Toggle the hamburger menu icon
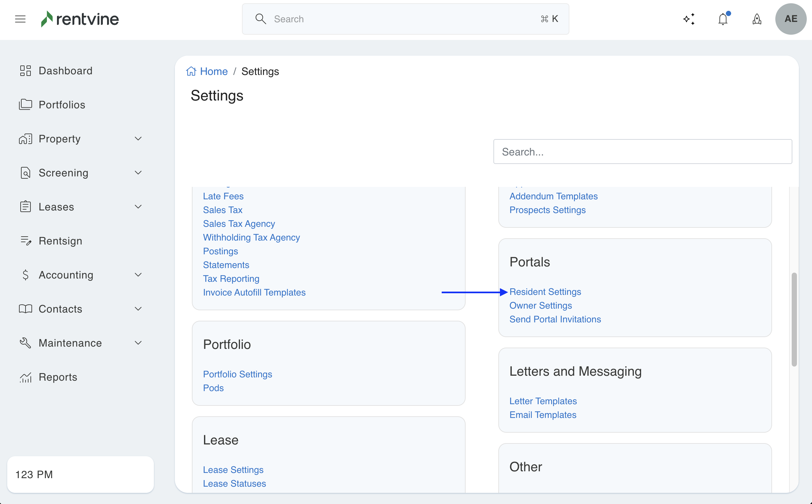Image resolution: width=812 pixels, height=504 pixels. click(x=20, y=19)
